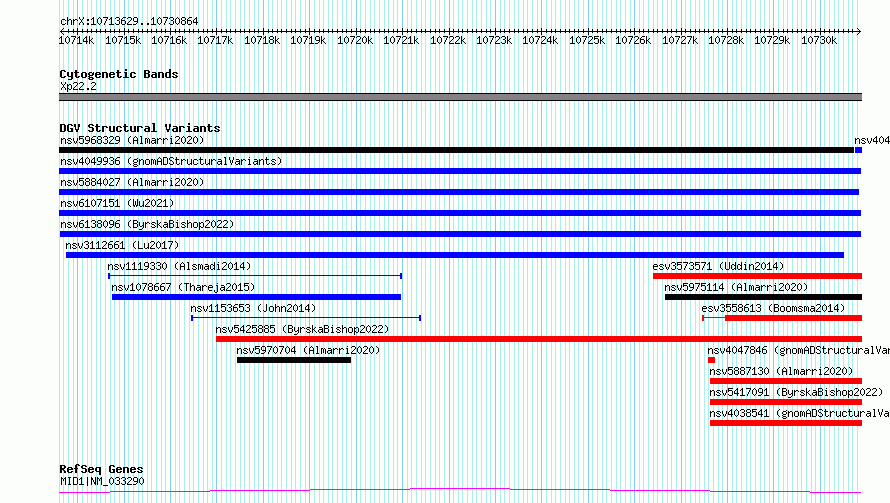
Task: Click the nsv5968329 (Almarri2020) variant label
Action: point(132,140)
